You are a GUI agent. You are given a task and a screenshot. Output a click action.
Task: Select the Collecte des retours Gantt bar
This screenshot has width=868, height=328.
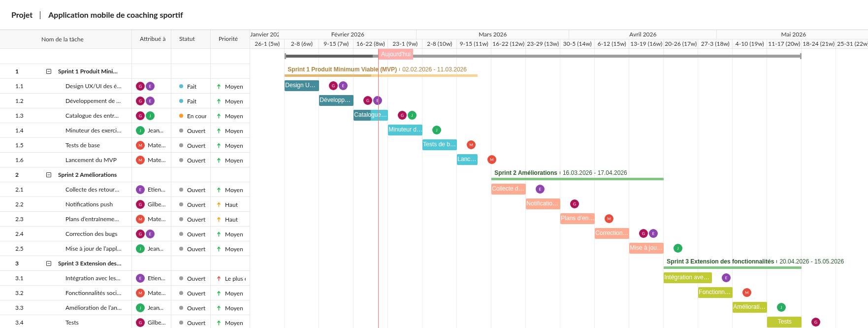click(508, 189)
